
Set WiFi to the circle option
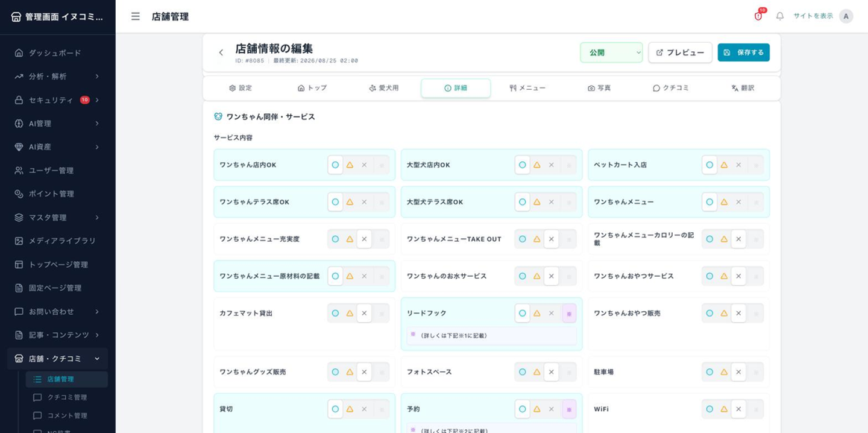(x=709, y=409)
